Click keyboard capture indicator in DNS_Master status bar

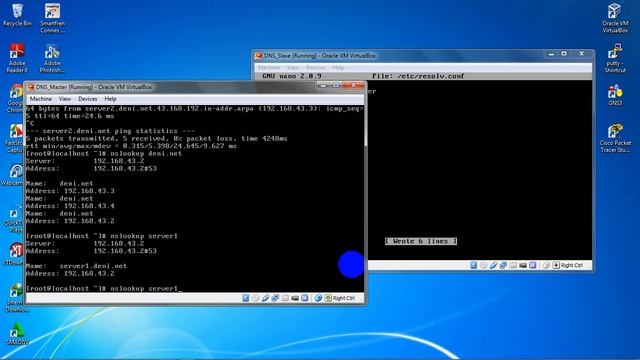pyautogui.click(x=328, y=298)
